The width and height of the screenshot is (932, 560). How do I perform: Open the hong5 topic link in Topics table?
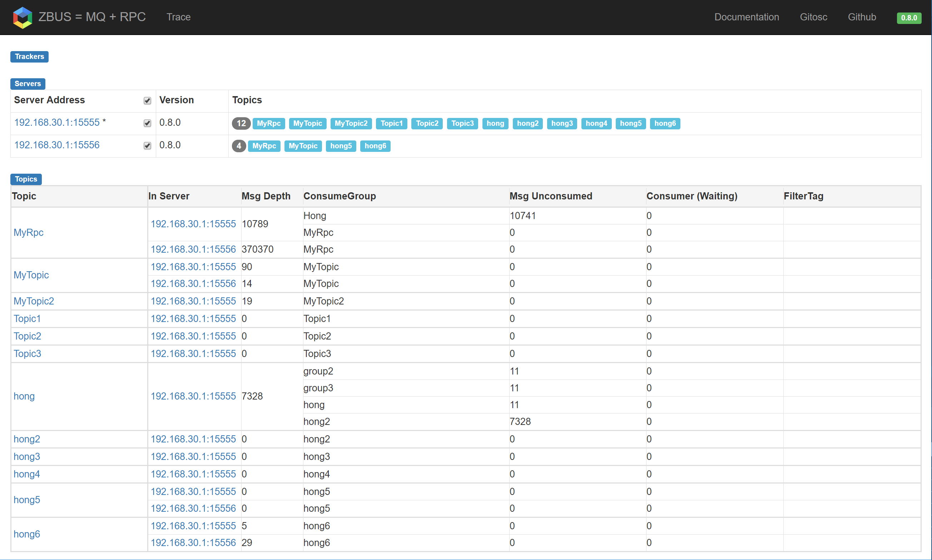27,500
